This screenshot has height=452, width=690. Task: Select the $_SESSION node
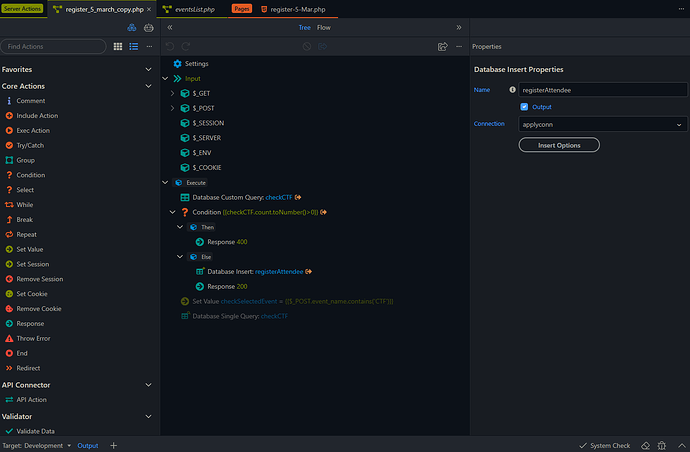coord(202,123)
